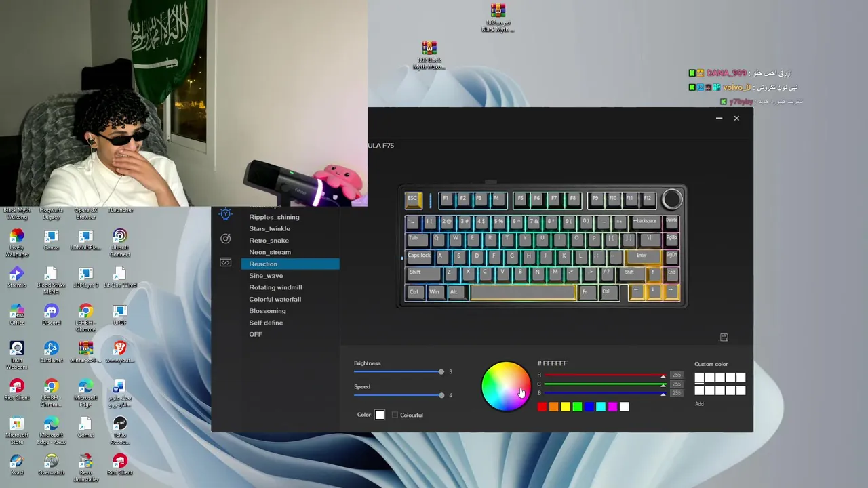Select the Ripples_shining lighting effect
The image size is (868, 488).
pyautogui.click(x=290, y=217)
